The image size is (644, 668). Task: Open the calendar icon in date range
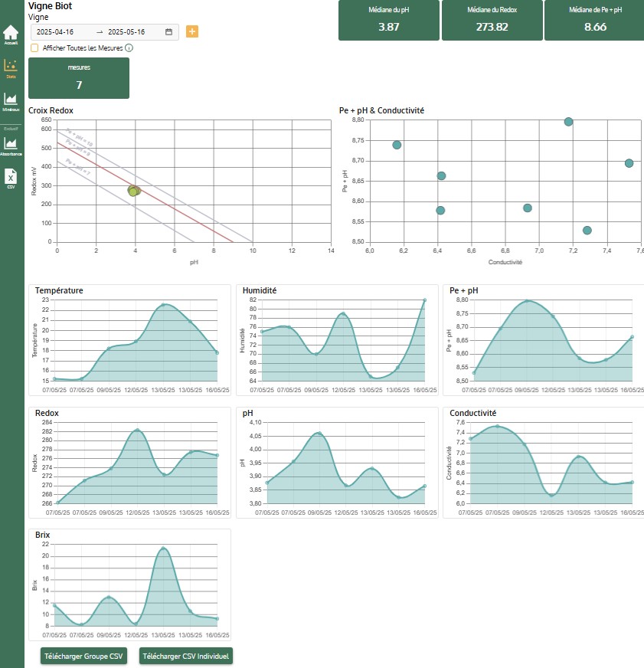point(168,32)
